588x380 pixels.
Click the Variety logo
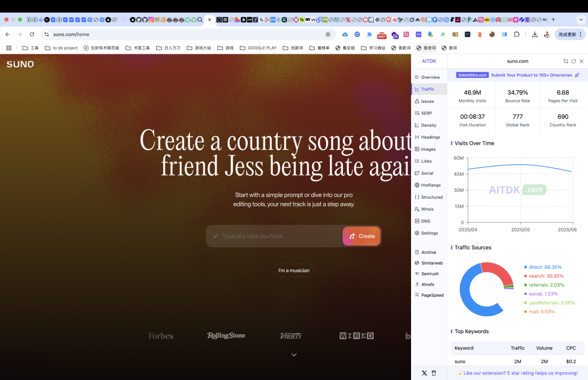[x=291, y=336]
